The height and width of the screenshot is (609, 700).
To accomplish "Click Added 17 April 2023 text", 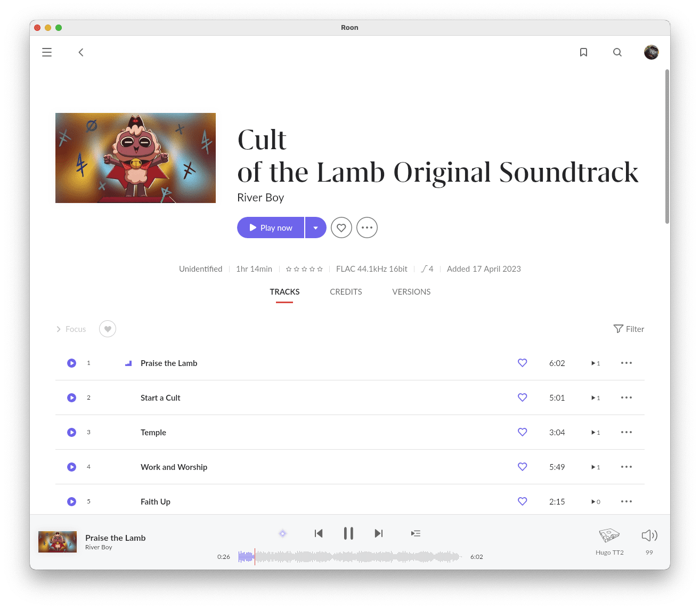I will pyautogui.click(x=484, y=269).
